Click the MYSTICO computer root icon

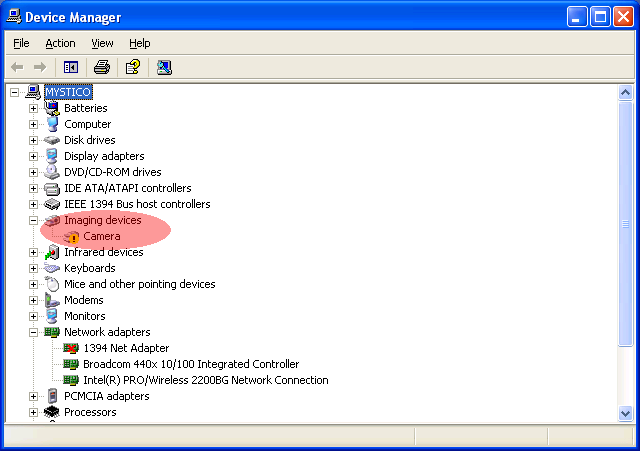pyautogui.click(x=33, y=92)
